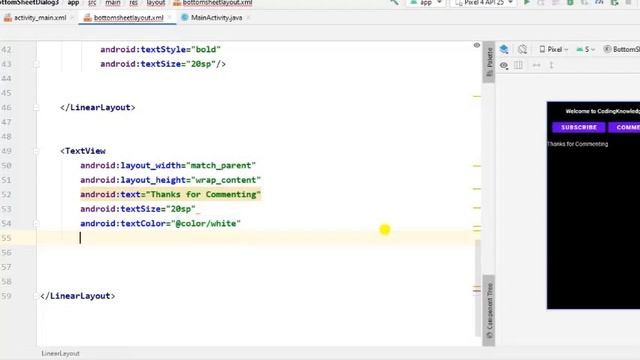
Task: Open the Palette side panel
Action: coord(489,62)
